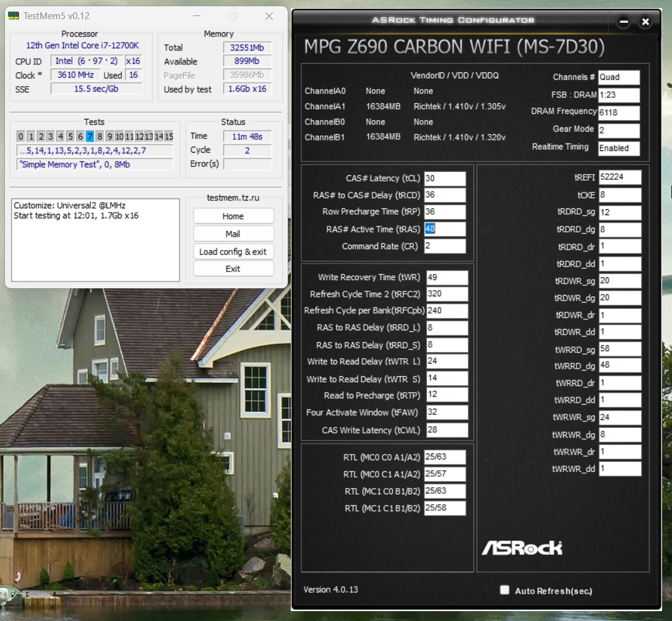Click the Total memory value 32551Mb

click(248, 48)
